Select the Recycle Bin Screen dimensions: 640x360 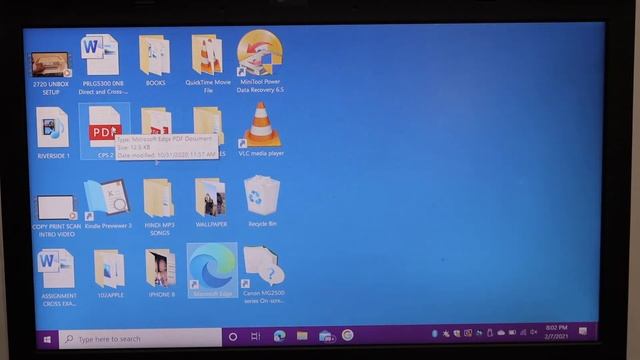(262, 196)
